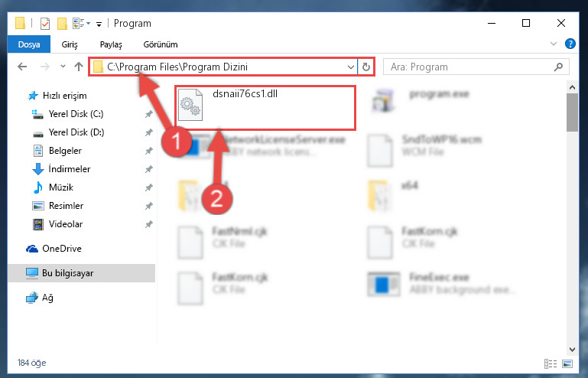Switch to details view icon in status bar

[550, 363]
